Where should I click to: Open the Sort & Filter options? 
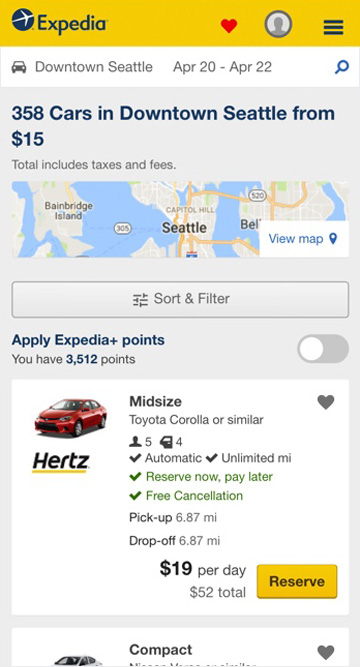pos(180,299)
